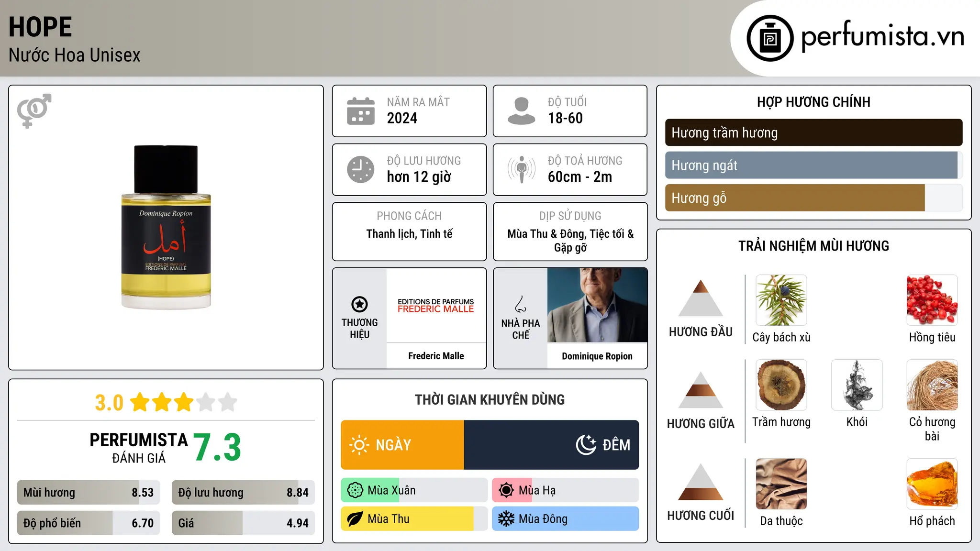This screenshot has height=551, width=980.
Task: Click the Dominique Ropion portrait photo
Action: pos(597,305)
